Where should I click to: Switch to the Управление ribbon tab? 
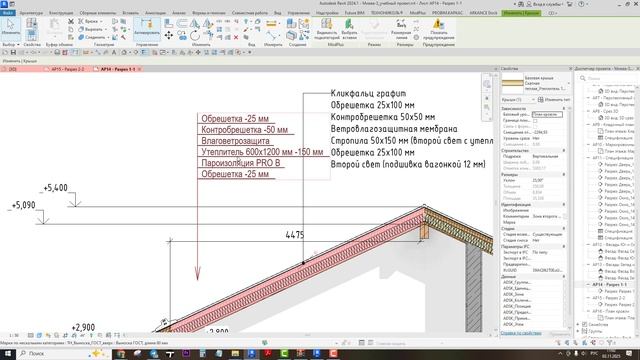coord(298,13)
